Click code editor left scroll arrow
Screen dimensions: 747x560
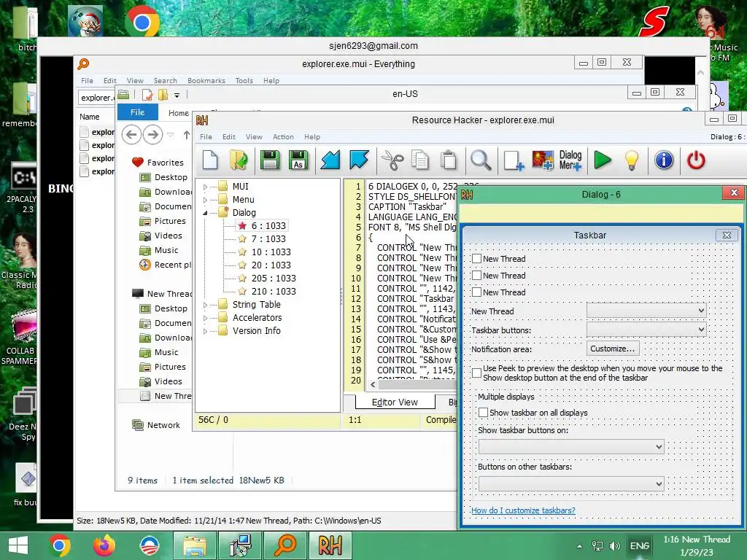373,384
